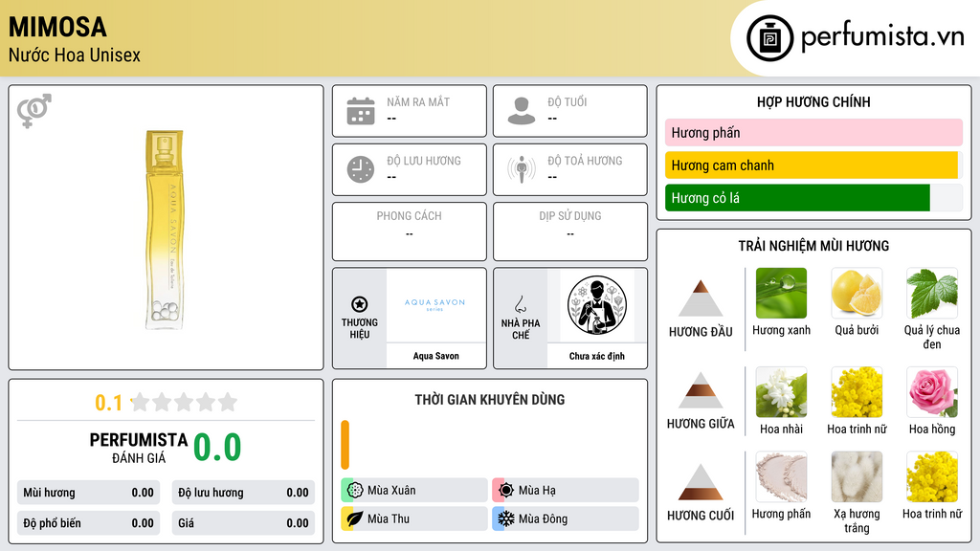Click the Hương cuối pyramid icon
The height and width of the screenshot is (551, 980).
701,482
